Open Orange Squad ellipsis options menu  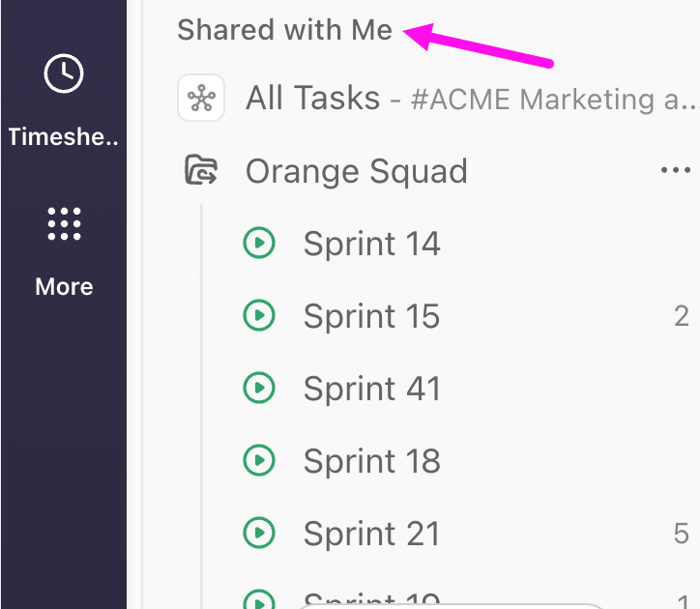coord(675,171)
